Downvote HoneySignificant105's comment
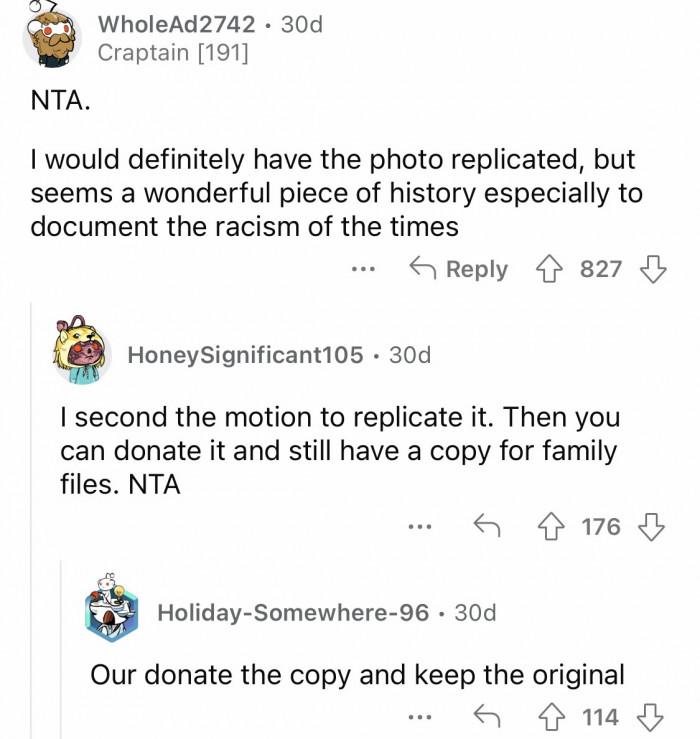Viewport: 700px width, 739px height. pos(651,526)
